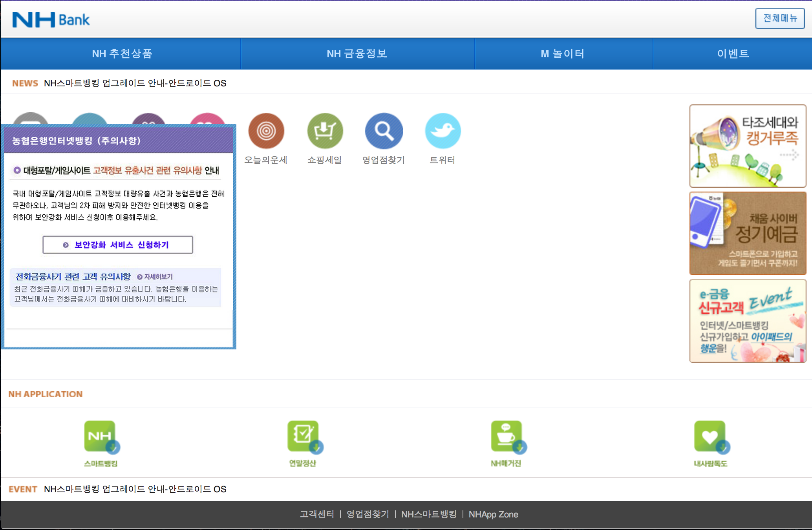Open the 타조세대와 캥거루족 banner
The height and width of the screenshot is (530, 812).
(x=748, y=146)
